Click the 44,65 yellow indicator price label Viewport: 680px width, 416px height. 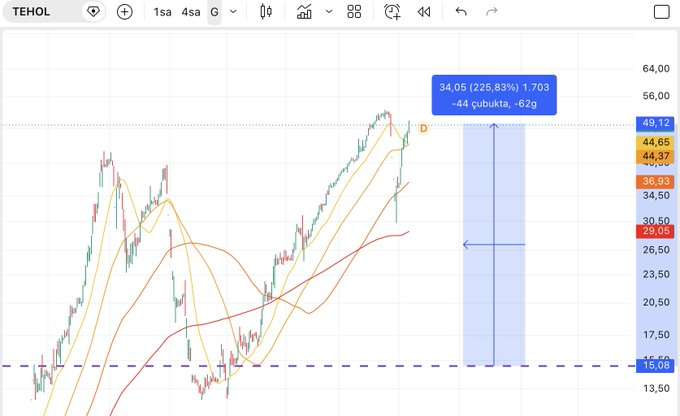click(655, 142)
